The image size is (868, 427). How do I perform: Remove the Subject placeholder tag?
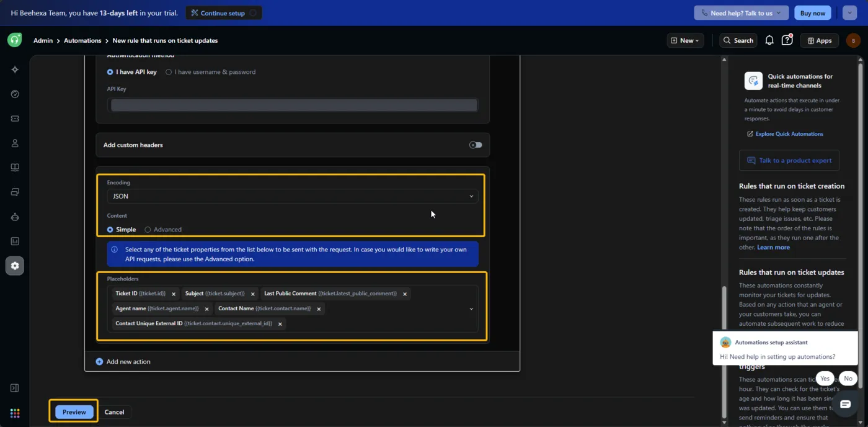click(x=252, y=294)
